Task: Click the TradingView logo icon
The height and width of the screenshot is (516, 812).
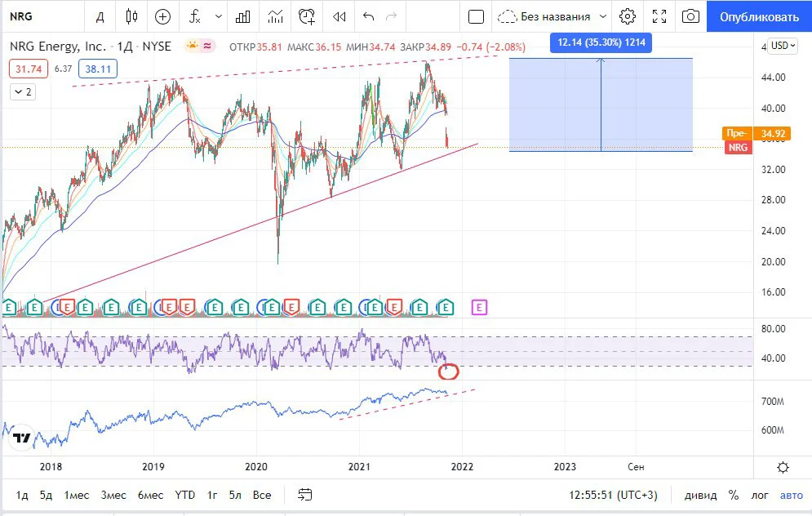Action: click(x=22, y=438)
